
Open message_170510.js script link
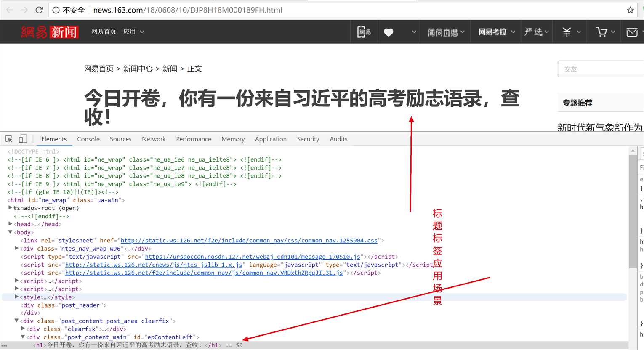coord(253,257)
